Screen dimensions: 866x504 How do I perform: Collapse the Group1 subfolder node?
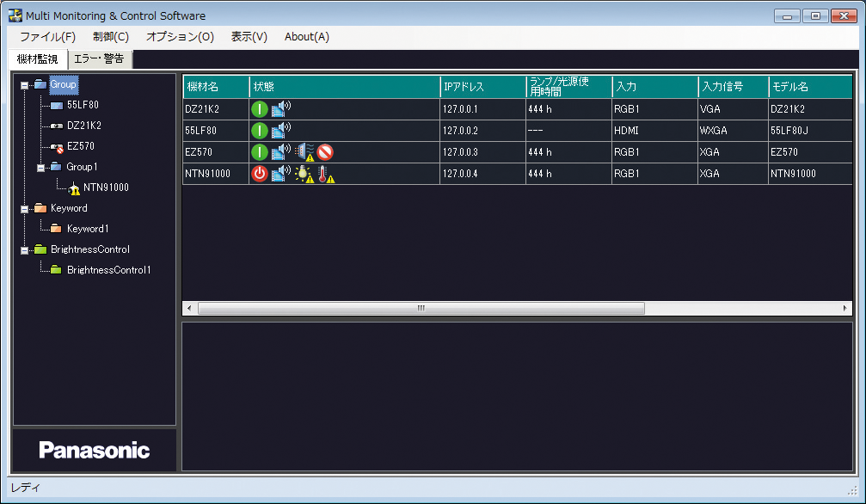click(x=40, y=168)
